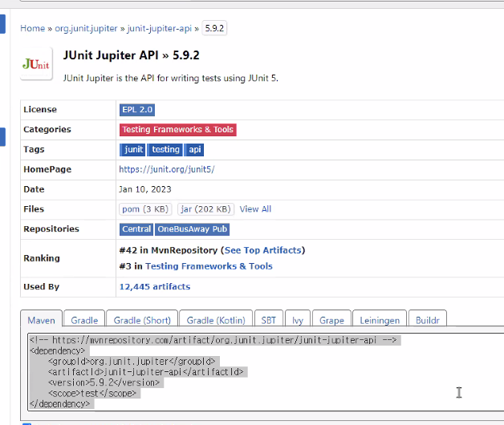This screenshot has height=425, width=504.
Task: Click the '#42 in MvnRepository' ranking text
Action: point(169,250)
